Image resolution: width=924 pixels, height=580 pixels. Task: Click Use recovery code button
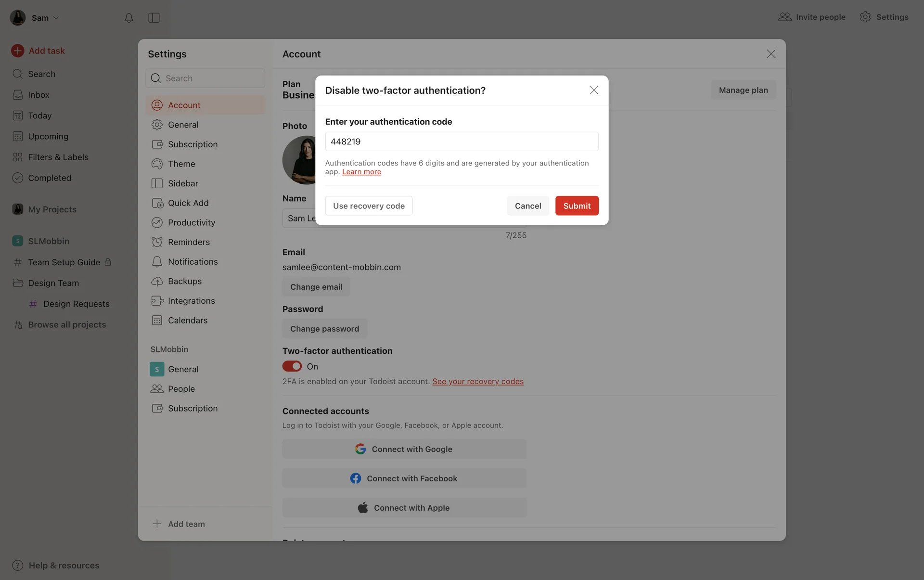(369, 206)
